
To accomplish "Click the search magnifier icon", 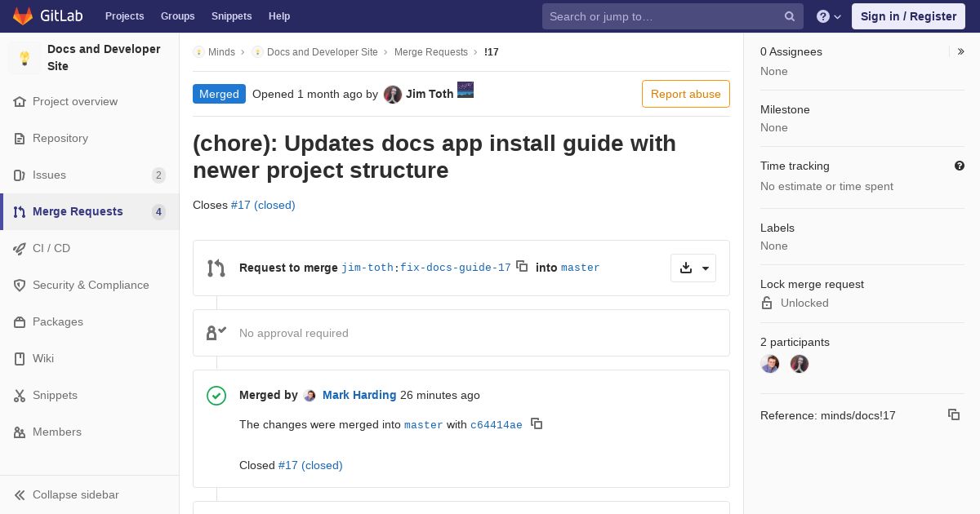I will (790, 16).
